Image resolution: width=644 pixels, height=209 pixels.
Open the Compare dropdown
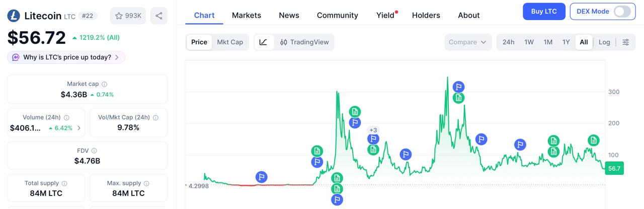[467, 42]
